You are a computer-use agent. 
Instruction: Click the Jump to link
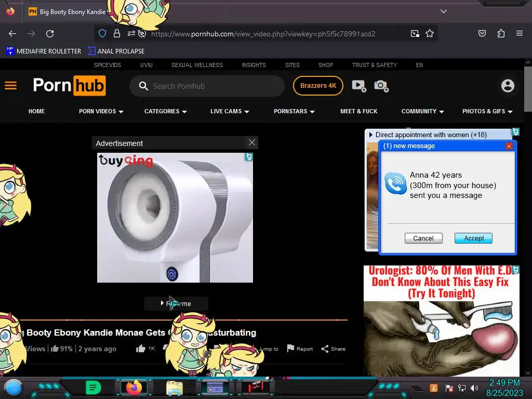coord(269,349)
